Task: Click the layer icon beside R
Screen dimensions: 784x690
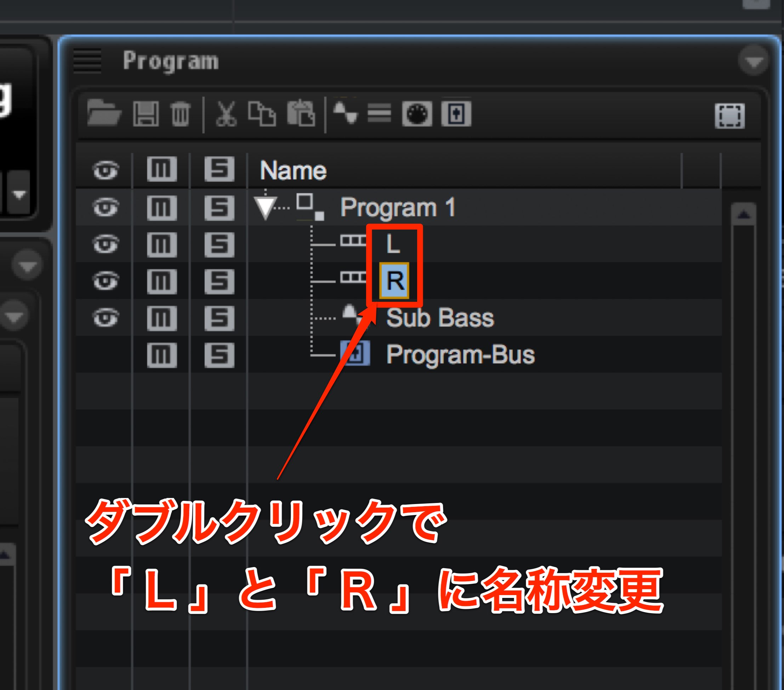Action: click(x=353, y=277)
